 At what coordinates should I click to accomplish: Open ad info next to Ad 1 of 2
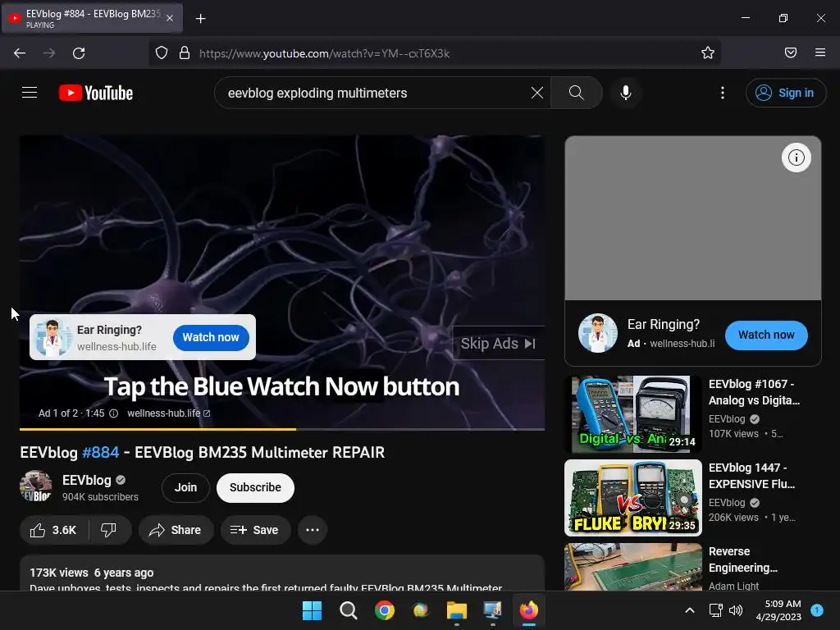[113, 413]
